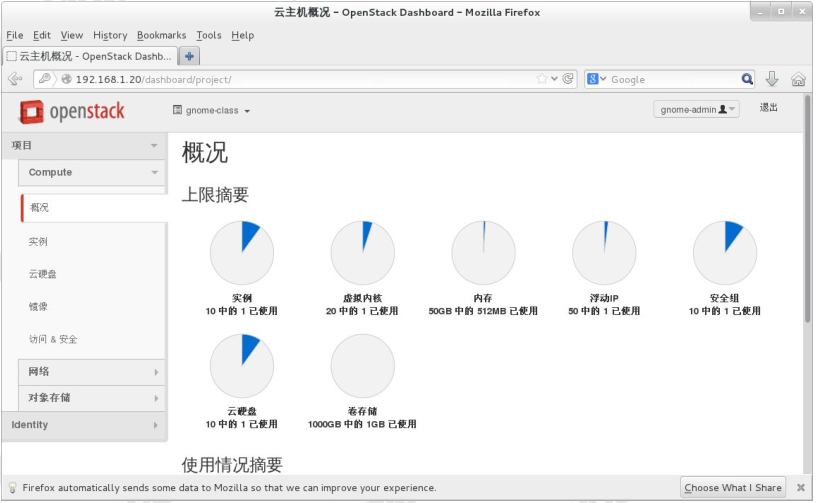Click the Choose What I Share button
The height and width of the screenshot is (503, 816).
pos(733,487)
